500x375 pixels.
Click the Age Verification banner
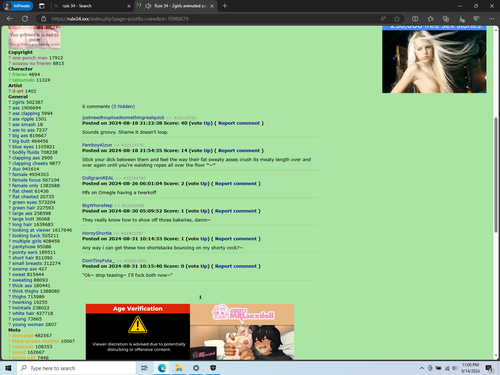138,332
